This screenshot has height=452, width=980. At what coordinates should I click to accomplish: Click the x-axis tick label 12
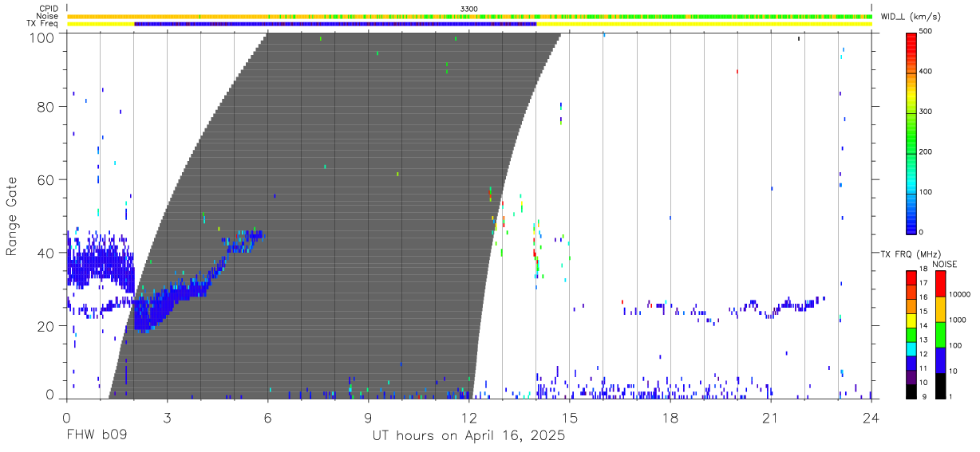tap(469, 418)
